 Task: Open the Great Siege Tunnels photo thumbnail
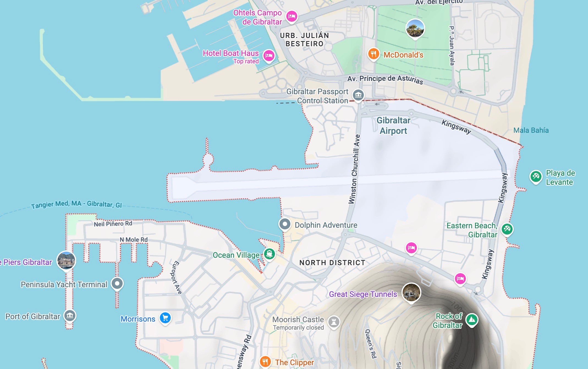point(411,293)
